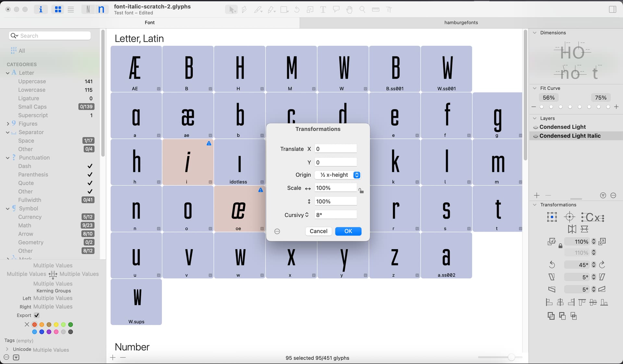Viewport: 623px width, 364px height.
Task: Switch to list view icon
Action: pos(71,10)
